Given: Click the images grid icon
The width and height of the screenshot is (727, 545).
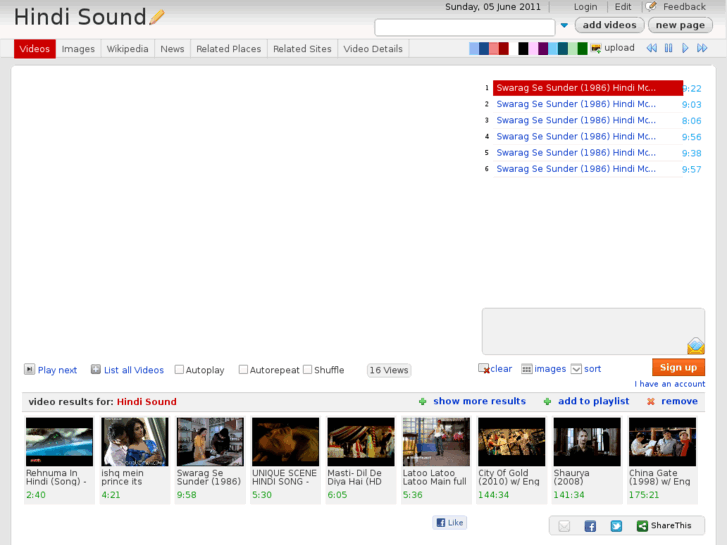Looking at the screenshot, I should 527,369.
